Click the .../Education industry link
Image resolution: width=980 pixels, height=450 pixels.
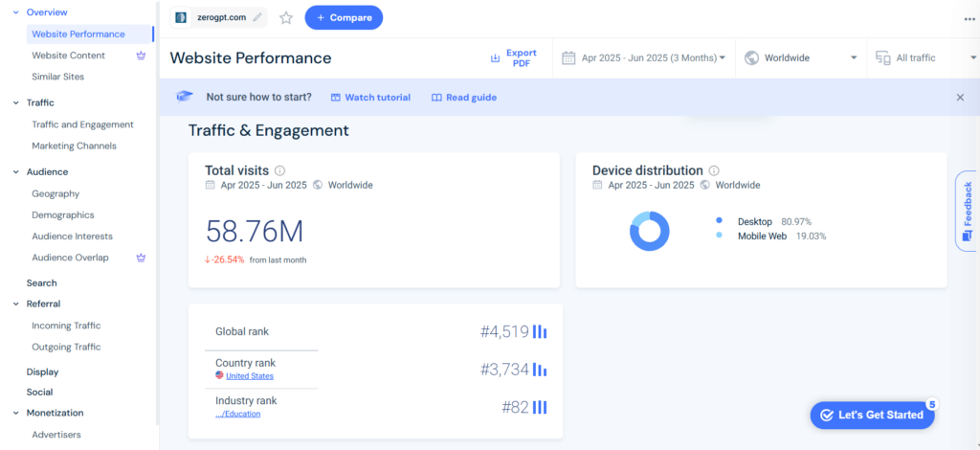[238, 414]
